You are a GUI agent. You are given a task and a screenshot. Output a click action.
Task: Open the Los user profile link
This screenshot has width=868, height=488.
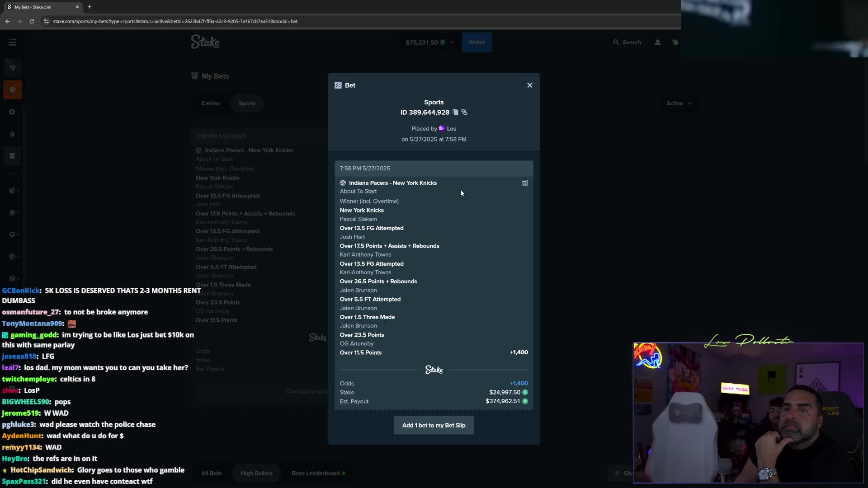(451, 129)
